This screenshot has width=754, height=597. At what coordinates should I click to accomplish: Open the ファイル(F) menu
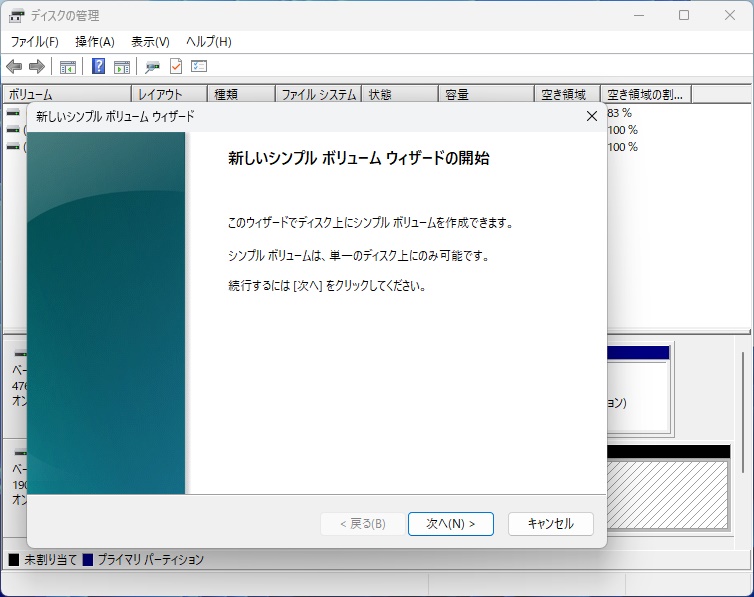point(35,42)
